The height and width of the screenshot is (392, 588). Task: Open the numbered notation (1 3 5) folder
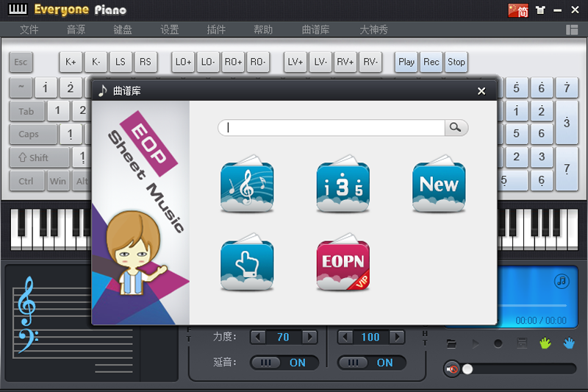click(x=343, y=184)
